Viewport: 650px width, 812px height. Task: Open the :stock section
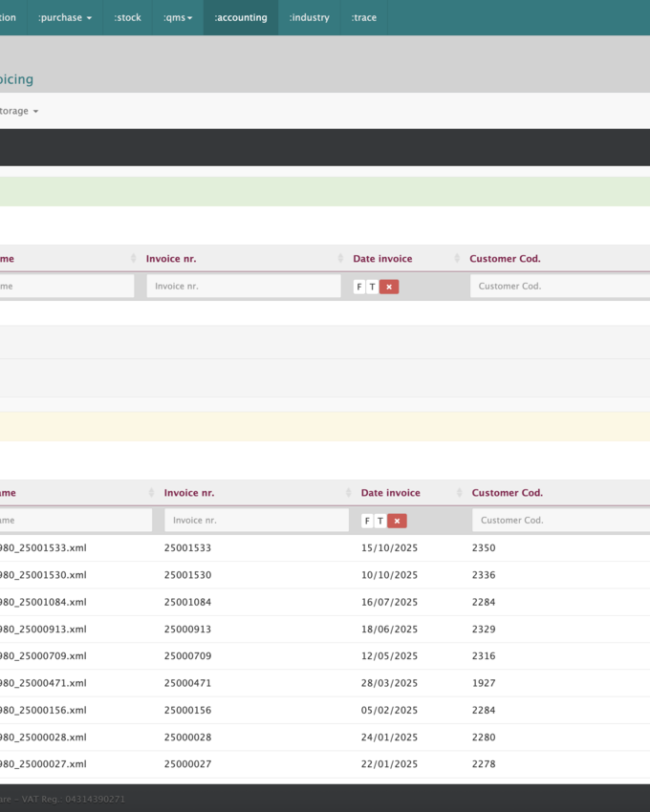127,17
